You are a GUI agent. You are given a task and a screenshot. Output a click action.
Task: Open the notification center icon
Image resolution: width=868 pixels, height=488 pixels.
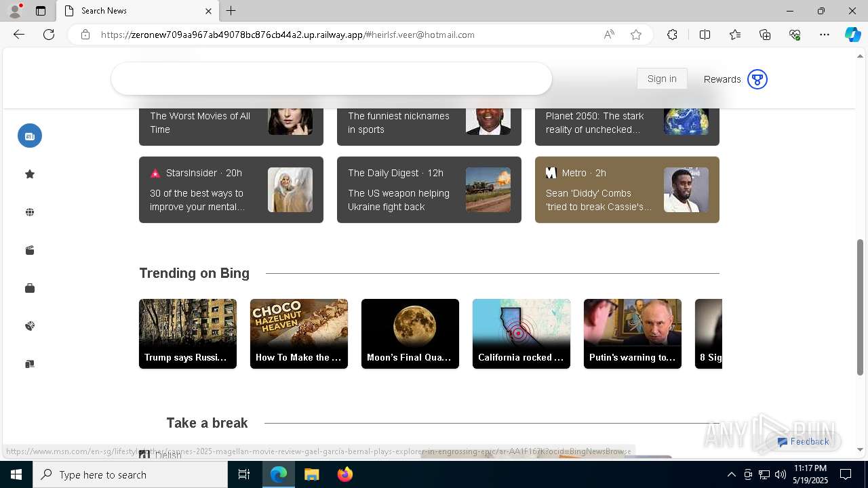click(846, 474)
